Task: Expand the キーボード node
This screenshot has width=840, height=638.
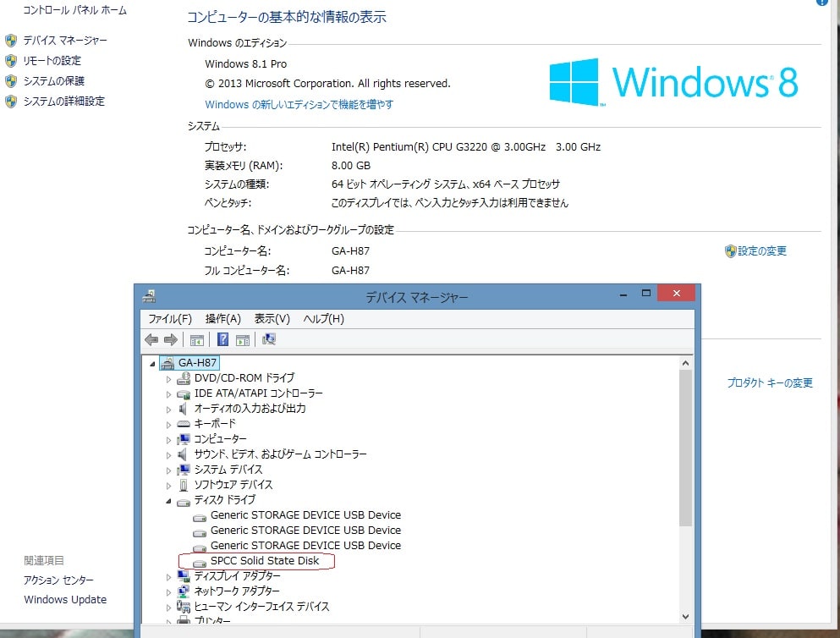Action: [x=168, y=425]
